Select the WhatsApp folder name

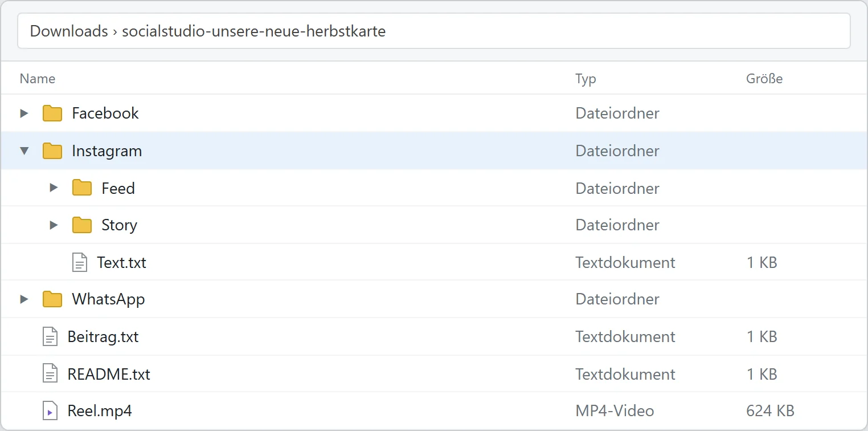click(108, 299)
